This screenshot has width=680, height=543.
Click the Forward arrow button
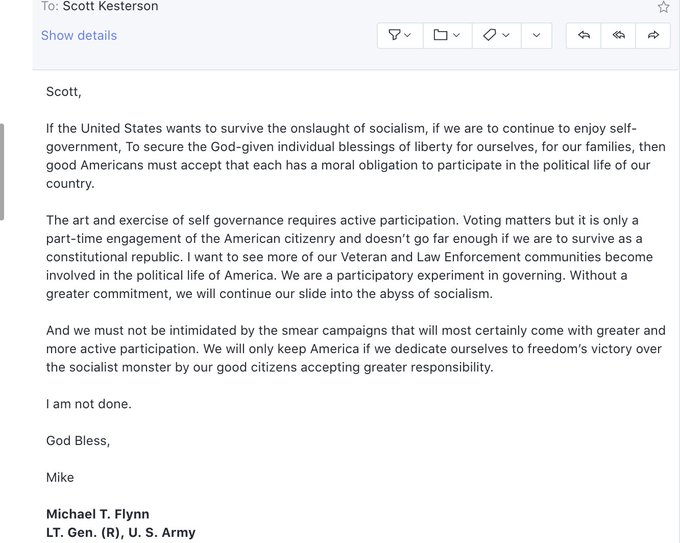coord(653,35)
